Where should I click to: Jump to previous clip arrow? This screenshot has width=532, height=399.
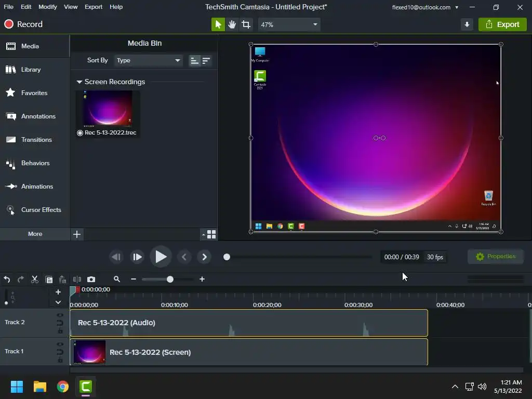(184, 257)
